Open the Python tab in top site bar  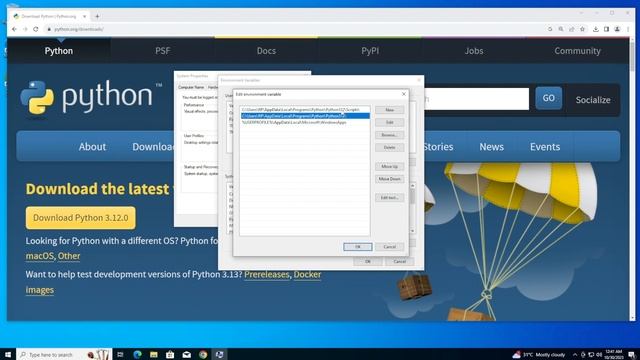tap(59, 51)
